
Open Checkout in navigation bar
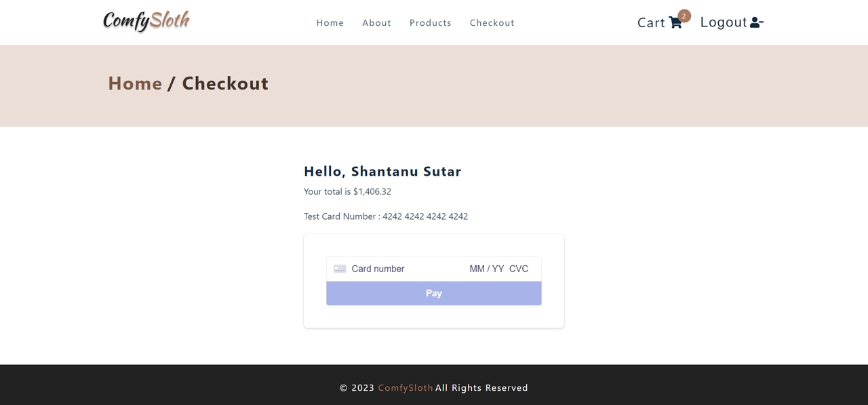(492, 23)
